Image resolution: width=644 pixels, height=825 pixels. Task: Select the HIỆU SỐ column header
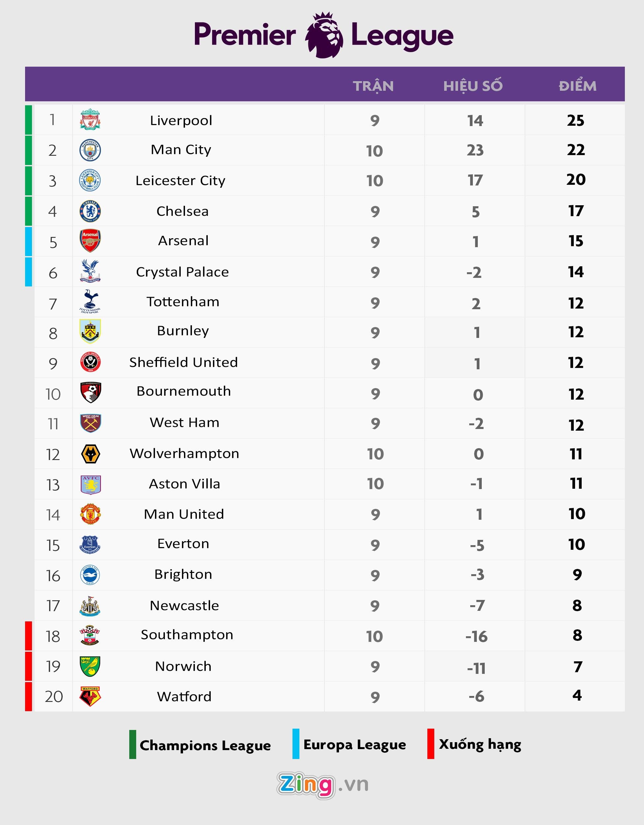[473, 86]
